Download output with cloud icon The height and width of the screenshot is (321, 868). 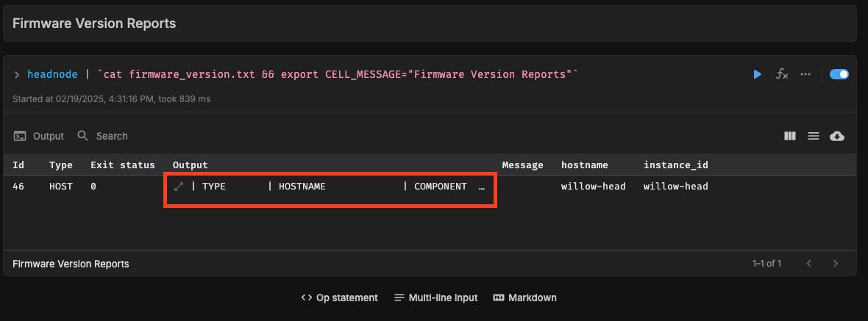tap(837, 136)
